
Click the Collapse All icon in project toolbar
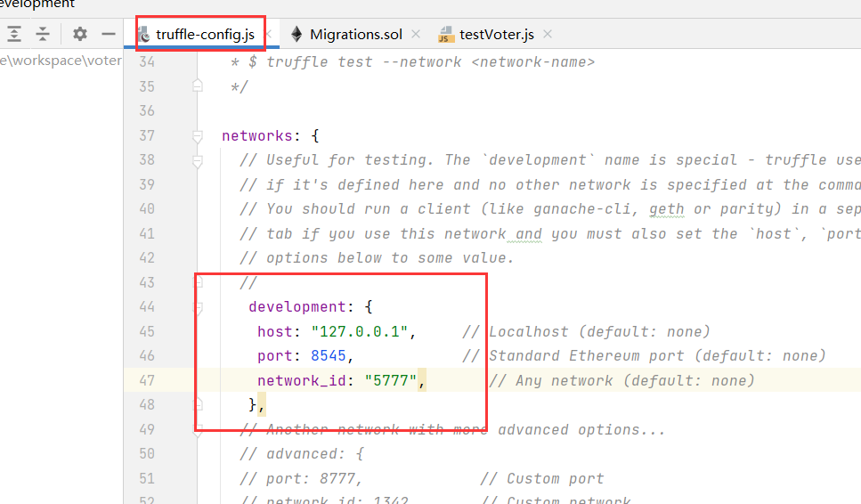tap(43, 34)
